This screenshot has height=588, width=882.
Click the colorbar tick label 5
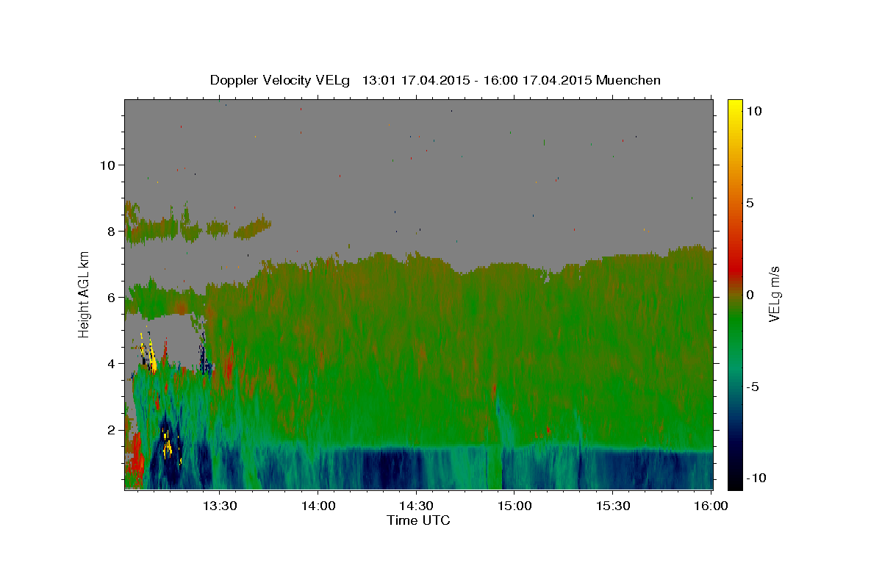click(750, 203)
